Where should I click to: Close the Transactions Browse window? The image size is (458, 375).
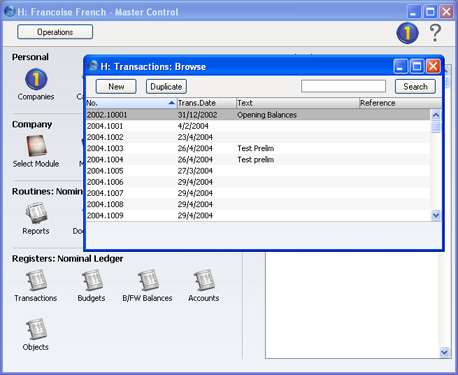[433, 66]
